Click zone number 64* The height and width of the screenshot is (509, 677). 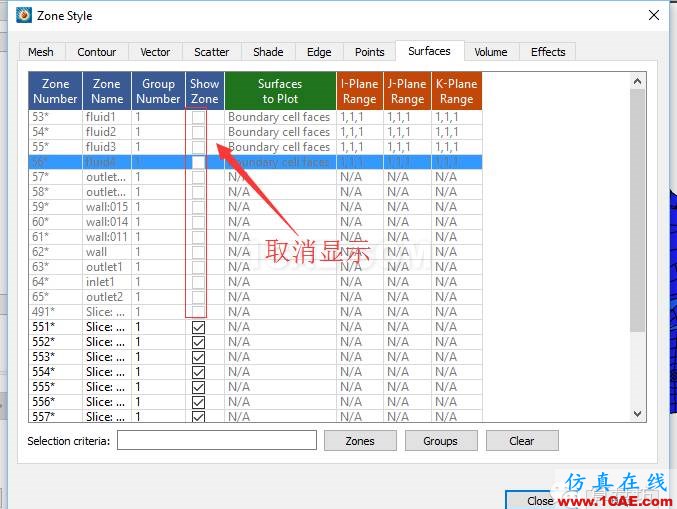click(40, 282)
